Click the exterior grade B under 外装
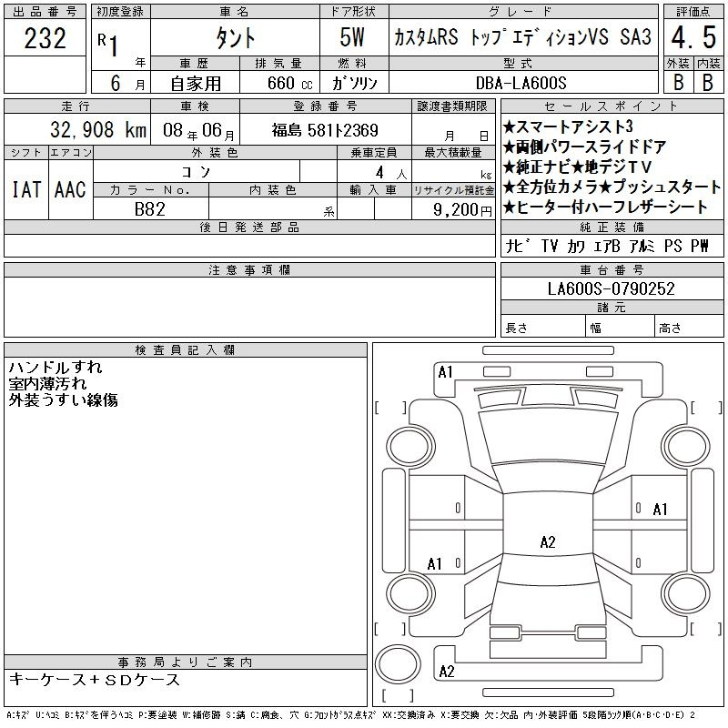Screen dimensions: 728x728 pos(678,82)
